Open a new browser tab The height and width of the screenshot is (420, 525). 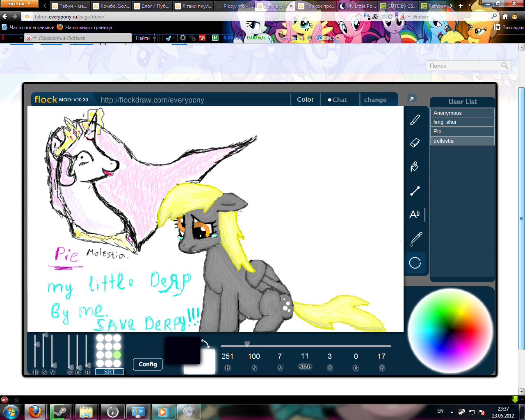tap(461, 6)
